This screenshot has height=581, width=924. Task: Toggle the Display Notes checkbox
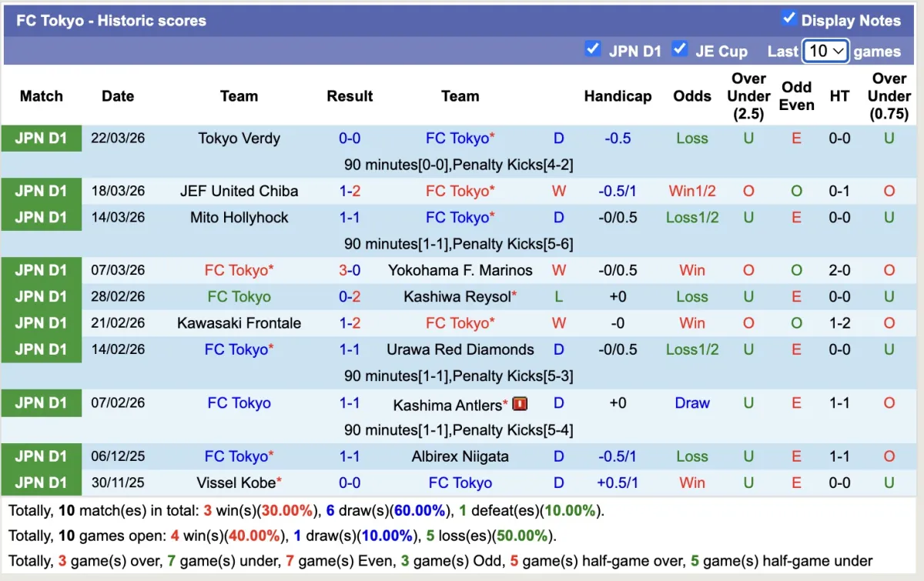click(788, 18)
